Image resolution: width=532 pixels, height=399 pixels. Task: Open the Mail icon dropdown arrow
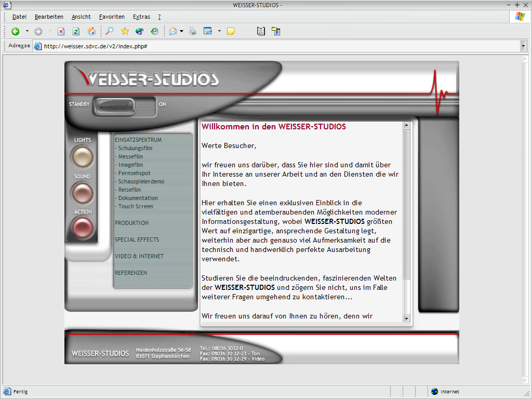(x=181, y=32)
